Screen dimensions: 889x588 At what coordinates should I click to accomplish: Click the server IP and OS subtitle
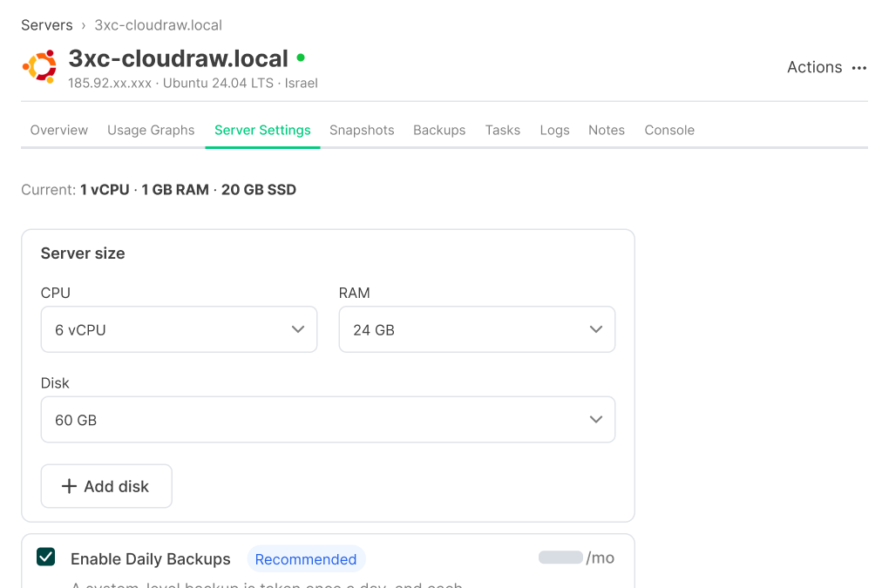tap(193, 84)
